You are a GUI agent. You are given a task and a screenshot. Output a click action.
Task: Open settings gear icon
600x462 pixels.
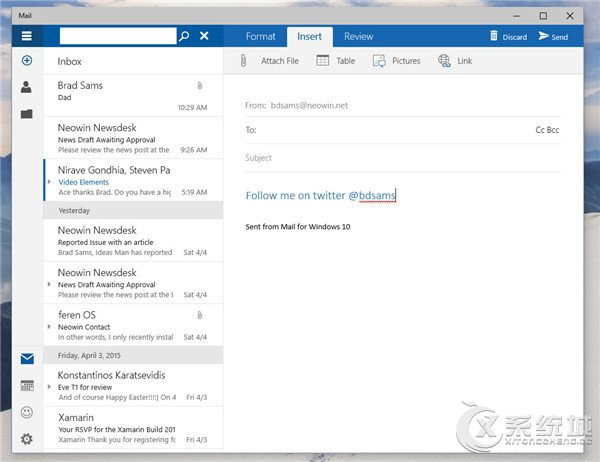[27, 439]
